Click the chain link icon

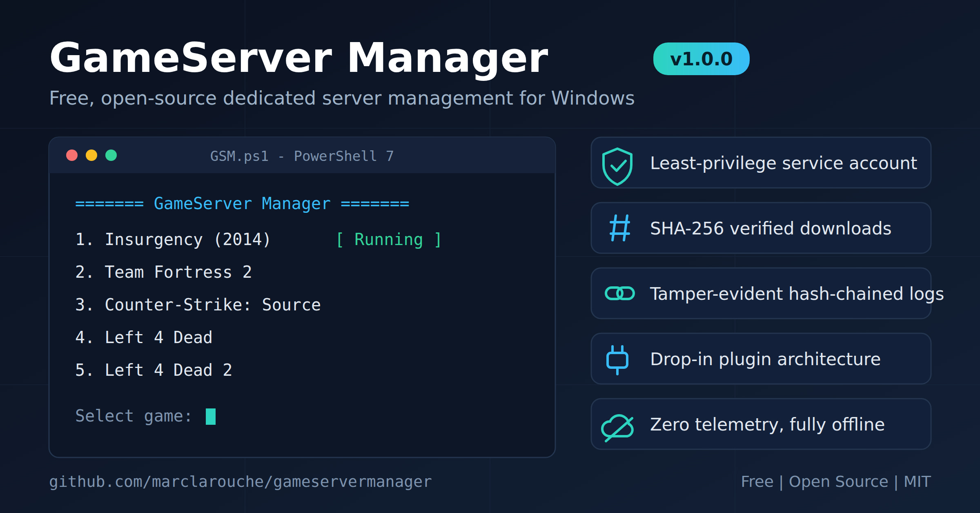click(x=620, y=293)
